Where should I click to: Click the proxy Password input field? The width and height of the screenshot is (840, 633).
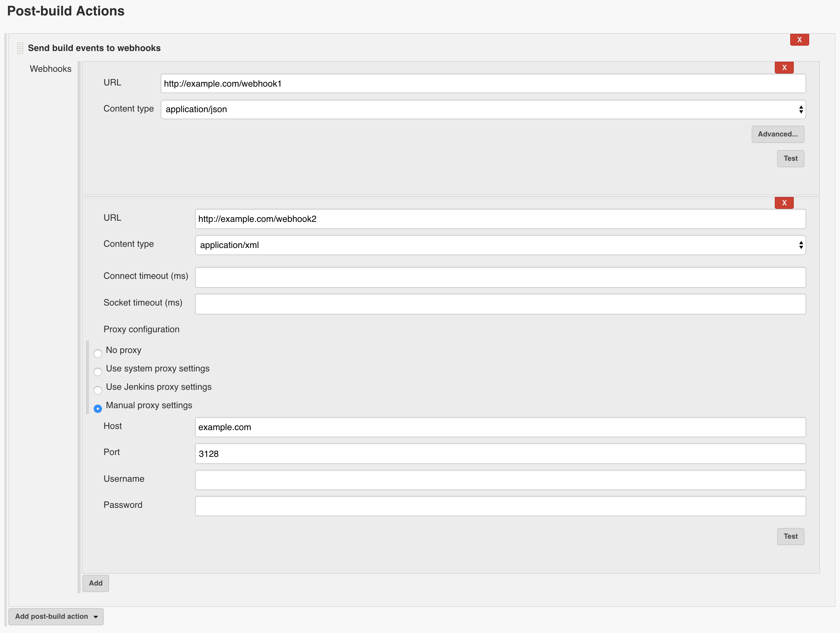(500, 506)
